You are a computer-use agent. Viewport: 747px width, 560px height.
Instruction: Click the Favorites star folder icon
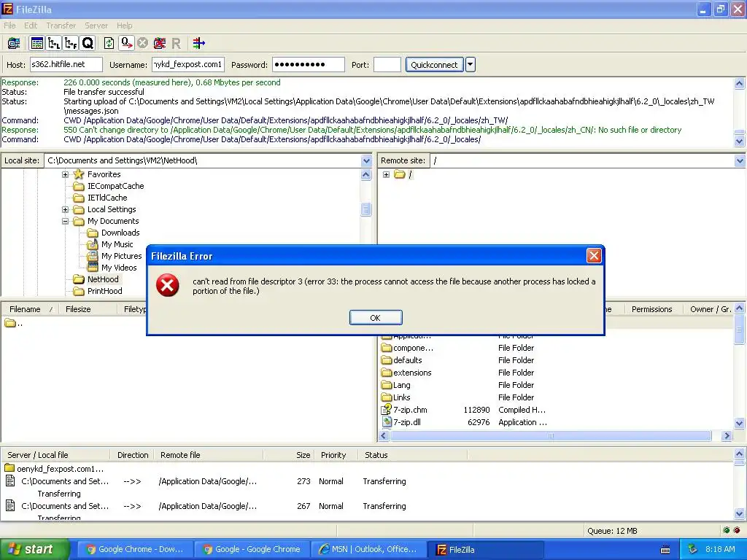point(79,174)
